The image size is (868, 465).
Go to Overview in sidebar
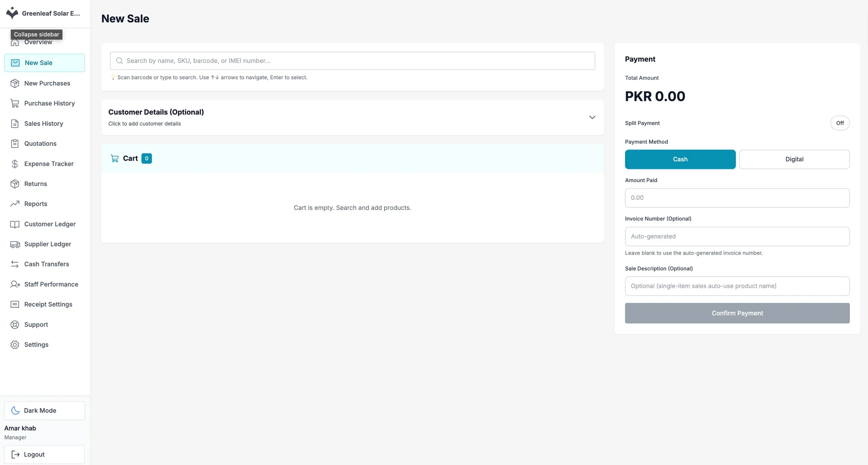[x=44, y=42]
